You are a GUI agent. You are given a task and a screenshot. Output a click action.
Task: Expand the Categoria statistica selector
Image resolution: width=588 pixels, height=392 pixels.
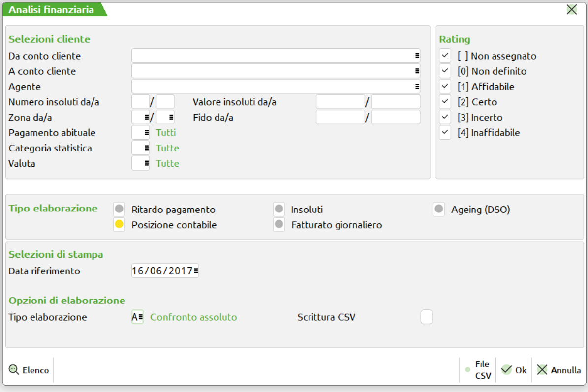(x=146, y=148)
